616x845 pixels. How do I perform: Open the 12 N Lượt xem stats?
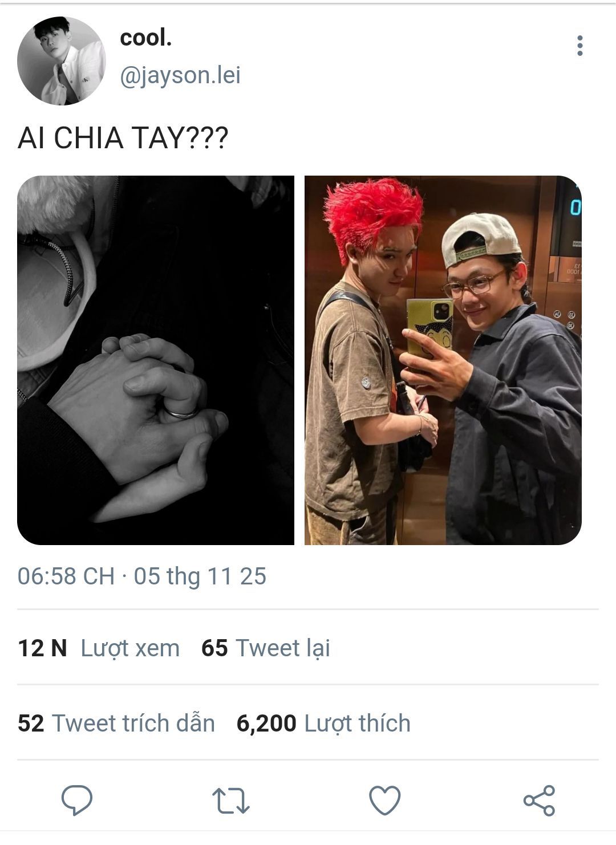pyautogui.click(x=99, y=648)
